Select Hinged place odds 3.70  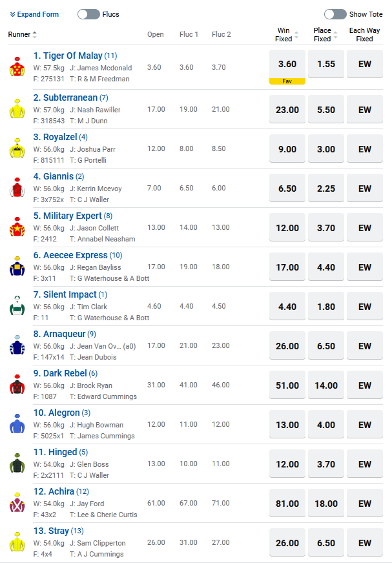click(326, 464)
